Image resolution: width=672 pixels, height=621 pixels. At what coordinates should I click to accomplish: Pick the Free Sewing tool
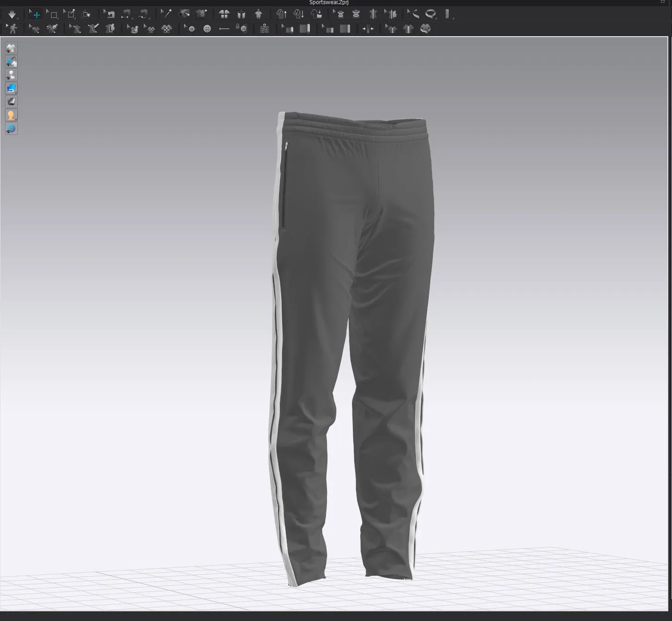[144, 14]
